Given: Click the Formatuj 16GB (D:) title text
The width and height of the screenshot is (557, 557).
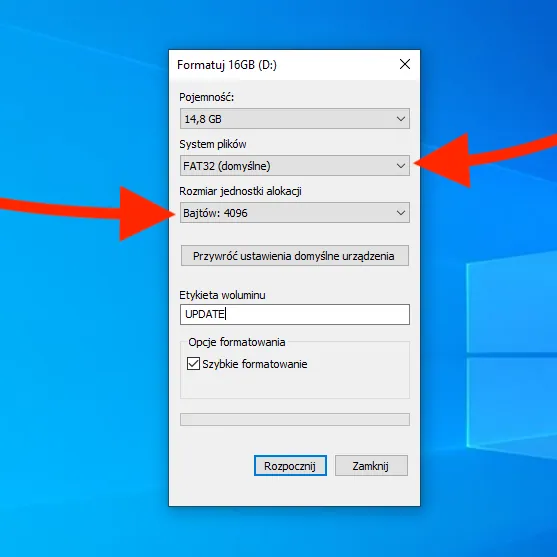Looking at the screenshot, I should pyautogui.click(x=227, y=65).
